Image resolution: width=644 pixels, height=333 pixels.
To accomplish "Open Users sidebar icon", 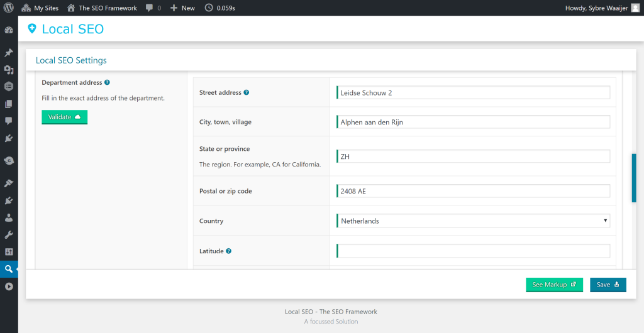I will click(x=9, y=218).
